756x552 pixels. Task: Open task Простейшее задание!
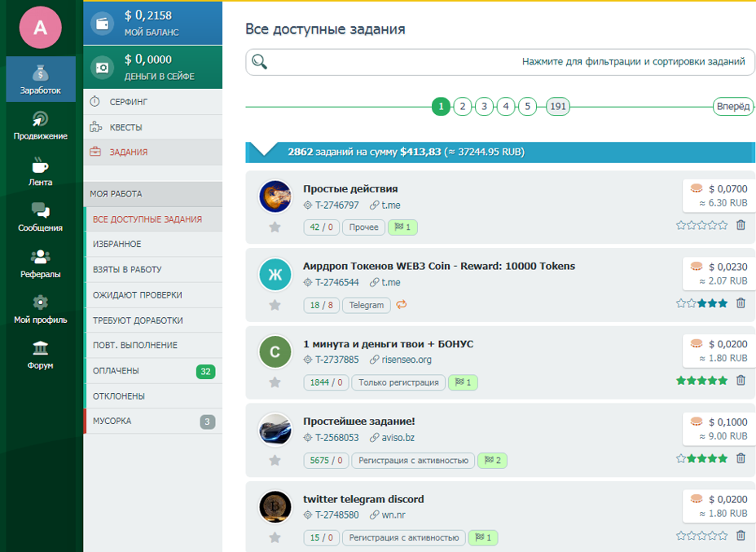[x=359, y=422]
